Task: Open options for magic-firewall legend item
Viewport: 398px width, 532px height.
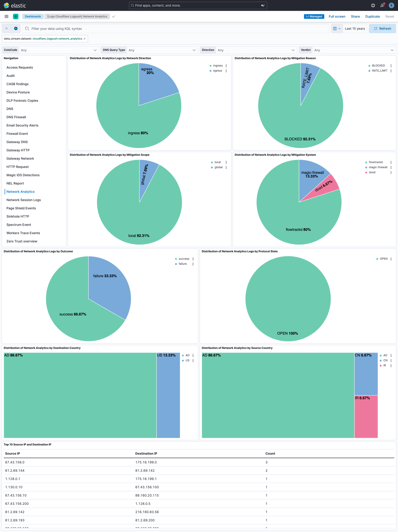Action: point(391,167)
